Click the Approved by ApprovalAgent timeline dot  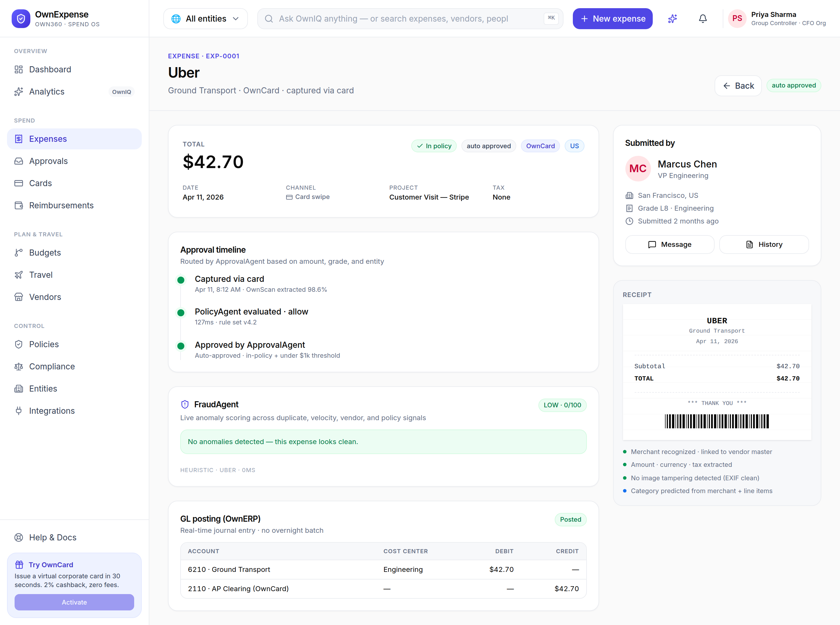point(181,346)
